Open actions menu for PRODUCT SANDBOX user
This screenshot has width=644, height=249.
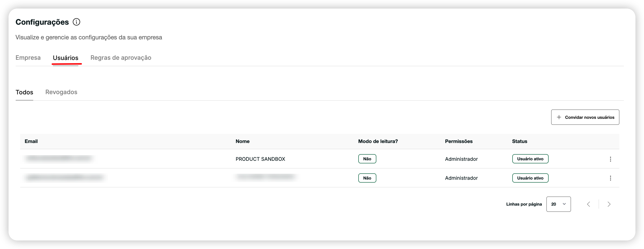pyautogui.click(x=610, y=159)
